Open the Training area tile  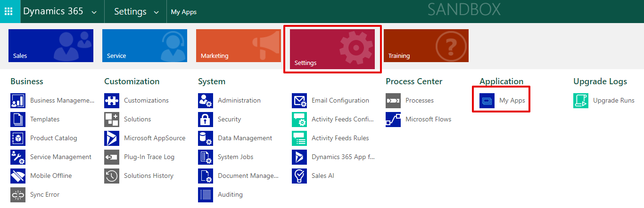coord(426,46)
